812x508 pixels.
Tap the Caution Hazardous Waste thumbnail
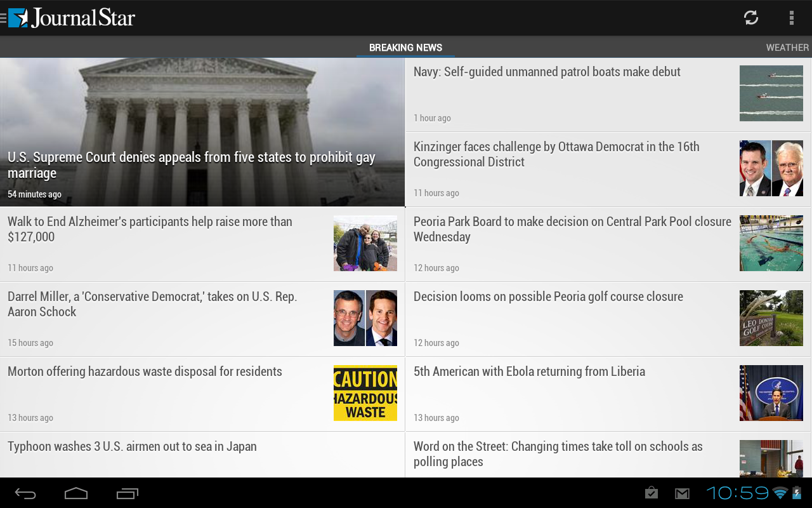pyautogui.click(x=365, y=393)
